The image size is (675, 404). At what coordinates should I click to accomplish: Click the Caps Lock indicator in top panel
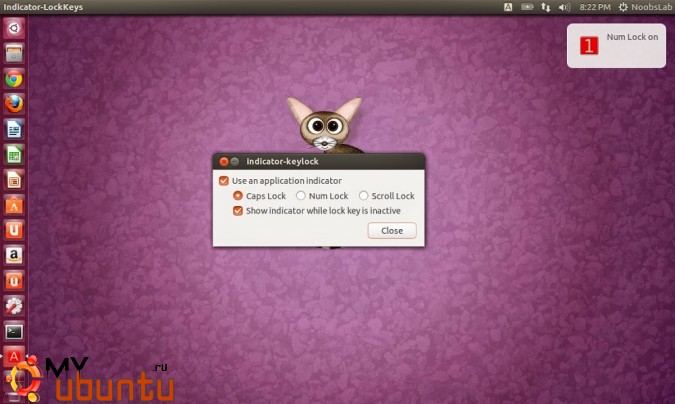coord(509,7)
